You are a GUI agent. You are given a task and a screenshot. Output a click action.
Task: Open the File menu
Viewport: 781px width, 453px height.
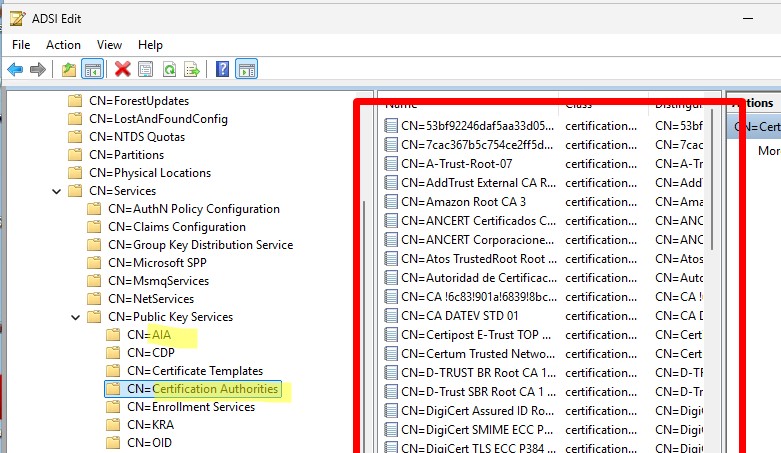[x=21, y=45]
